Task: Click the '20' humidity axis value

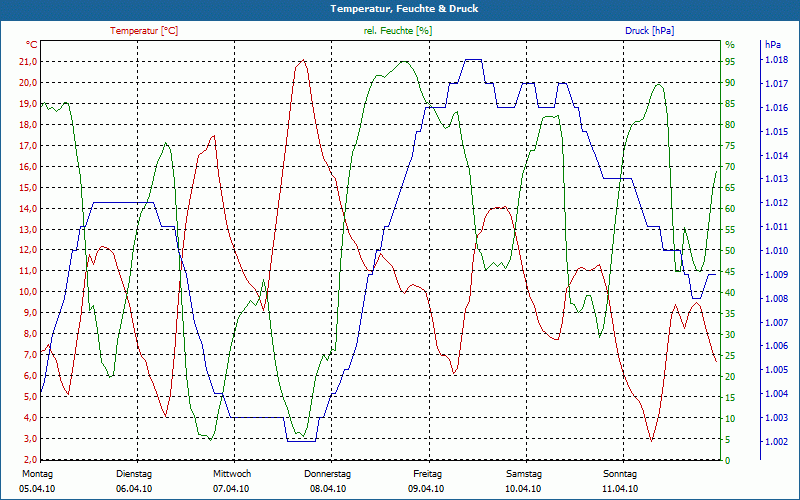Action: [x=730, y=376]
